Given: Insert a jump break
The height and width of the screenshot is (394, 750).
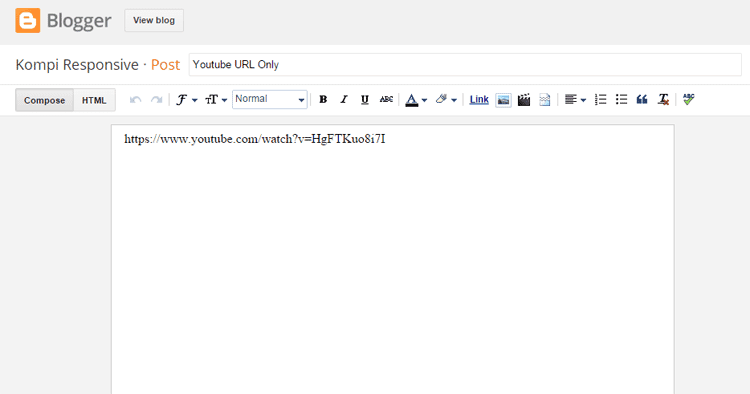Looking at the screenshot, I should point(545,99).
